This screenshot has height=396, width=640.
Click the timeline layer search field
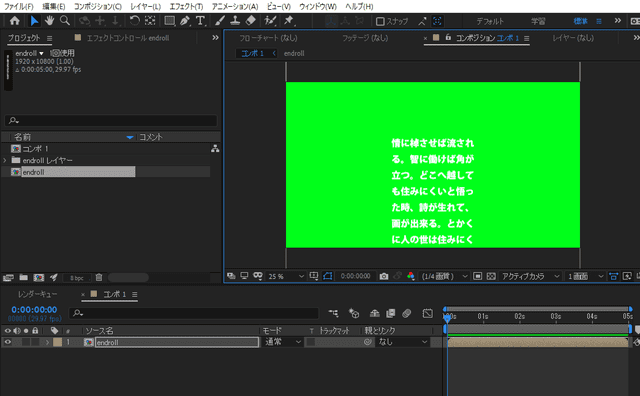[x=194, y=313]
